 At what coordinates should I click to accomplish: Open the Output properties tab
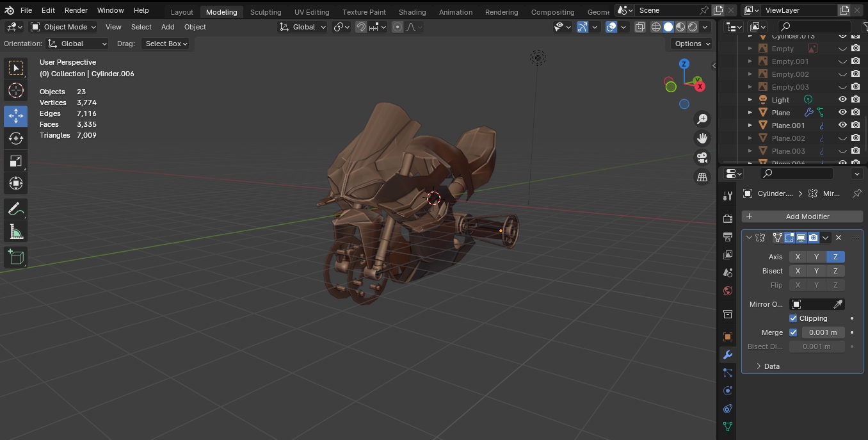click(x=727, y=237)
